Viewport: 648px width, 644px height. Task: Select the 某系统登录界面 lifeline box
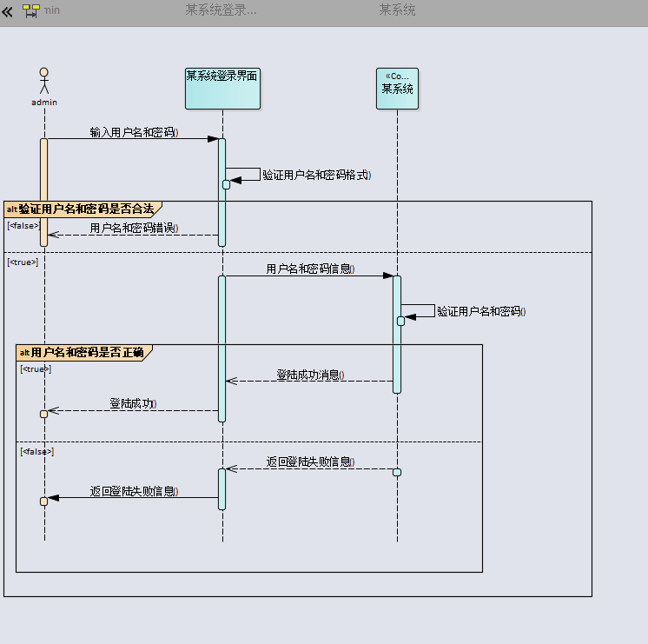pos(222,89)
